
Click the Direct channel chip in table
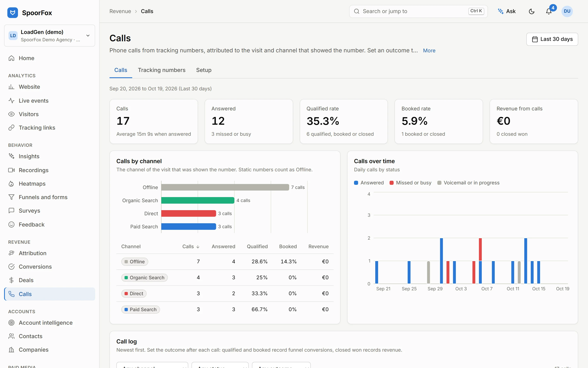134,294
